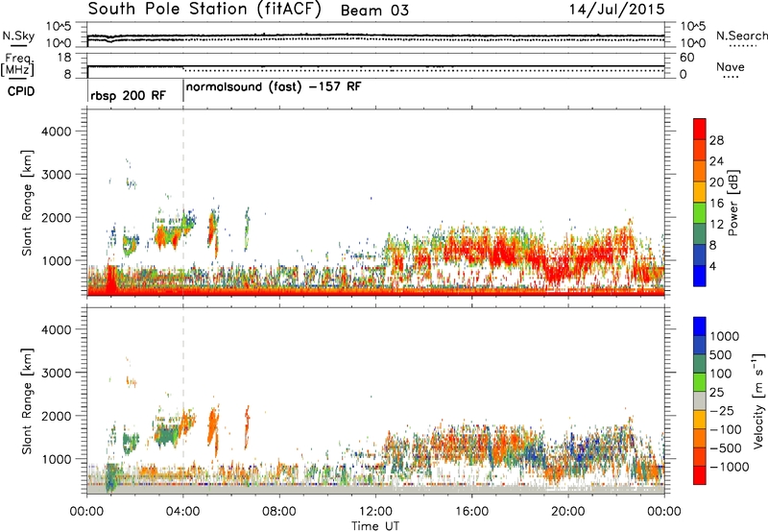Select the "18" frequency axis value
The width and height of the screenshot is (768, 532).
point(63,58)
